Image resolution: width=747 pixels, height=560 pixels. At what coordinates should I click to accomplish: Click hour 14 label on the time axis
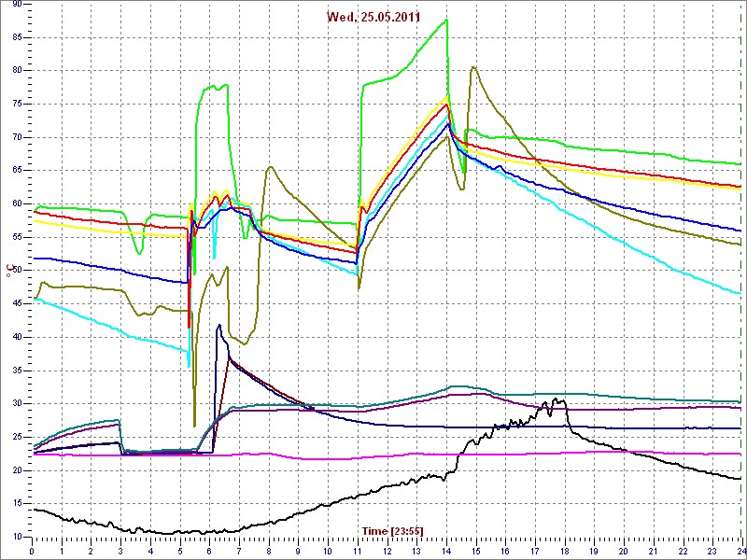(x=446, y=551)
